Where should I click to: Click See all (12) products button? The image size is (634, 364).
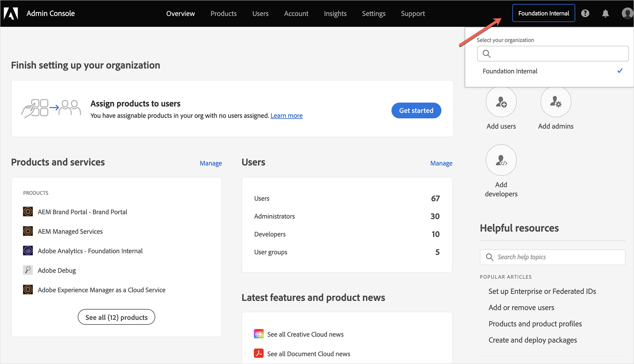[116, 317]
